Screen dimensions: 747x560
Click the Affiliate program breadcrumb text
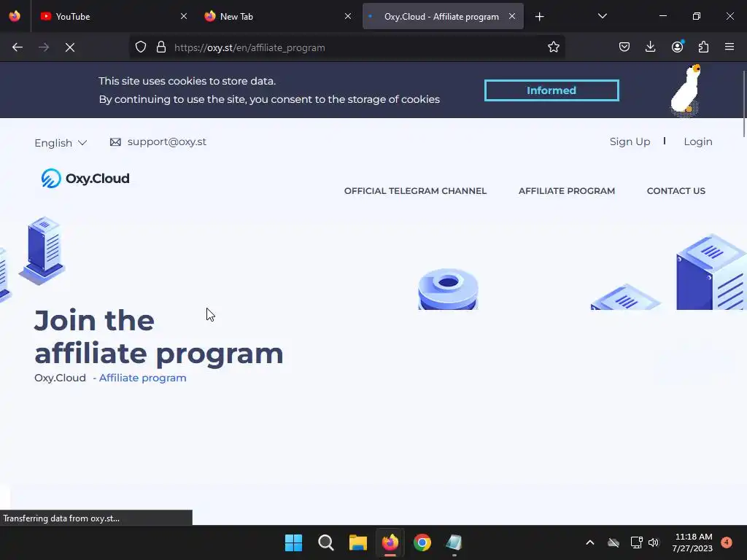coord(142,378)
